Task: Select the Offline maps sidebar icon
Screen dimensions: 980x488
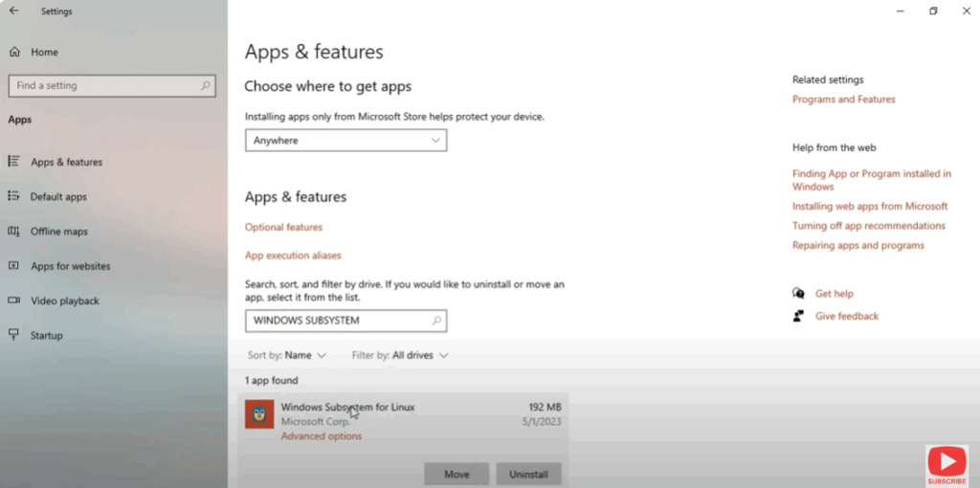Action: tap(13, 232)
